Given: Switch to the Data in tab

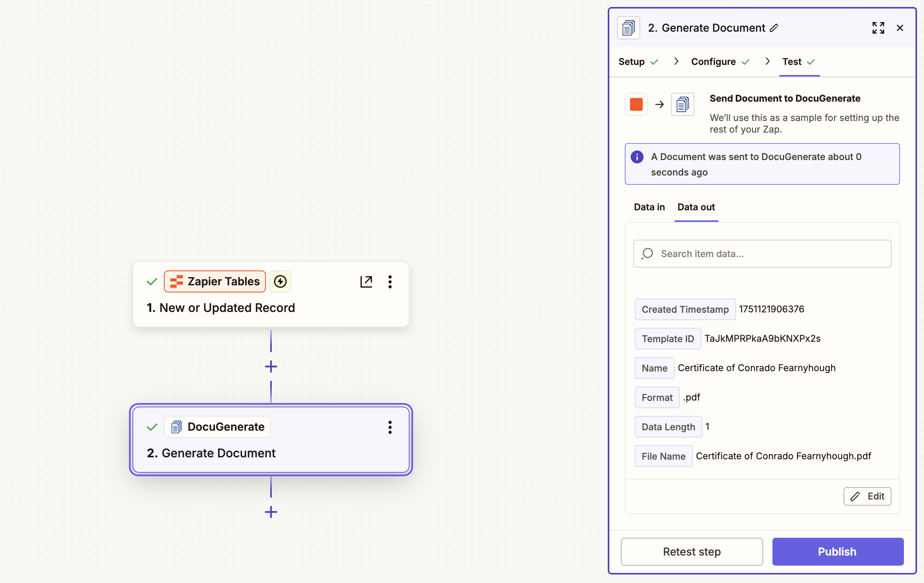Looking at the screenshot, I should click(650, 207).
